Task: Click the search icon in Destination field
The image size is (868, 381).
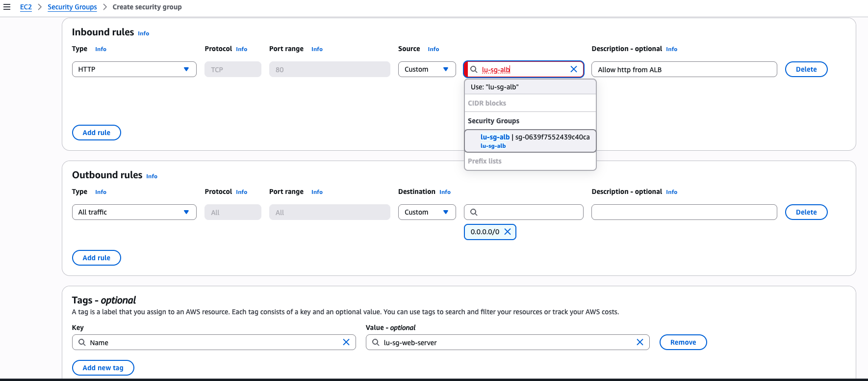Action: pos(474,212)
